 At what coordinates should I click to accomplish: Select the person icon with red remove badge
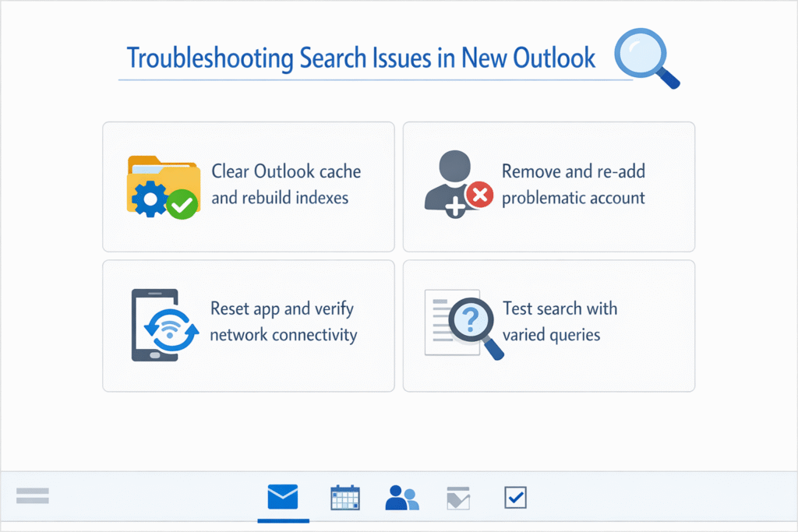click(x=456, y=184)
